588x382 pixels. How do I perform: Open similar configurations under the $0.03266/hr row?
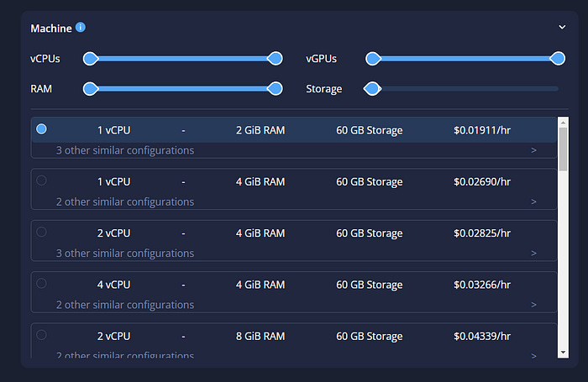125,305
